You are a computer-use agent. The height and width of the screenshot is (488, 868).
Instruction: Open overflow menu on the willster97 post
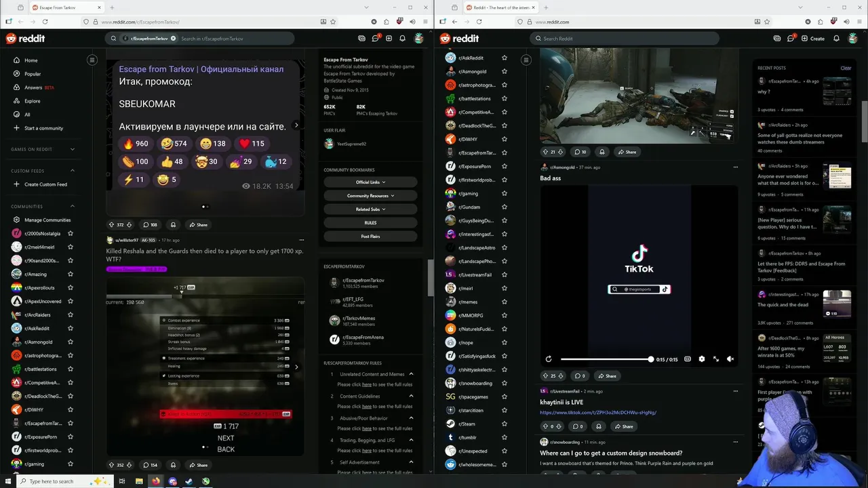301,240
